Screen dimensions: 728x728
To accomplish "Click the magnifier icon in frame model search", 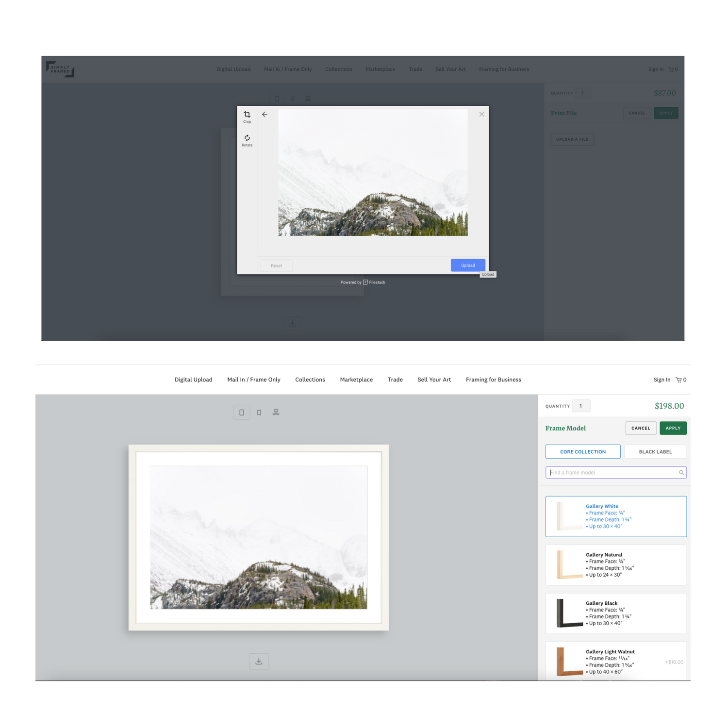I will (681, 473).
